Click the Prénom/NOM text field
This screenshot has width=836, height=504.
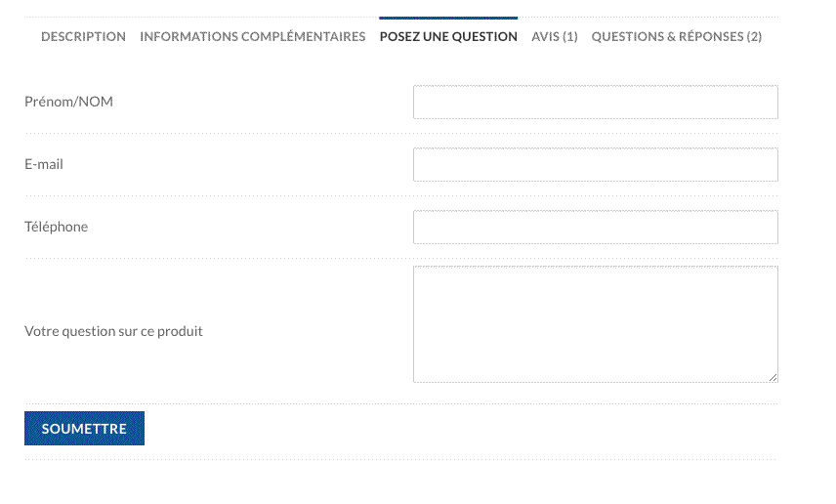click(x=595, y=103)
